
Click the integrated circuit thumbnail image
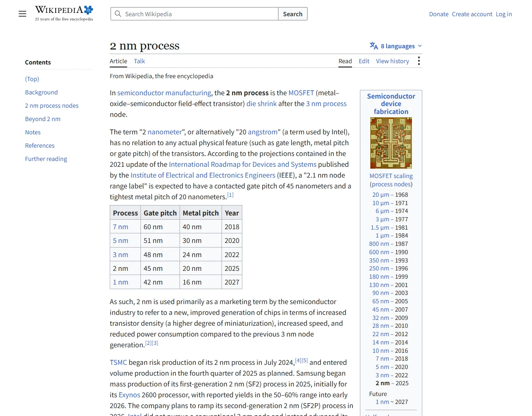point(391,143)
